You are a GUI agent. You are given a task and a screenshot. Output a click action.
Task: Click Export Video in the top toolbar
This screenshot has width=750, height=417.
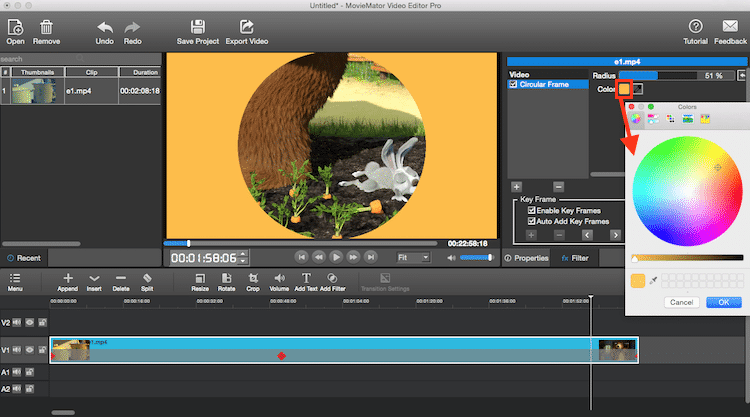click(247, 32)
